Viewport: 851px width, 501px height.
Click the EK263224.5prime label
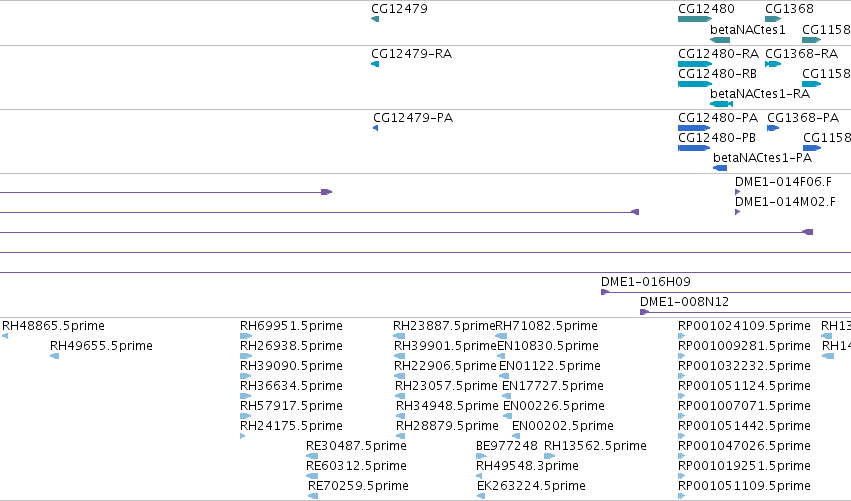531,486
